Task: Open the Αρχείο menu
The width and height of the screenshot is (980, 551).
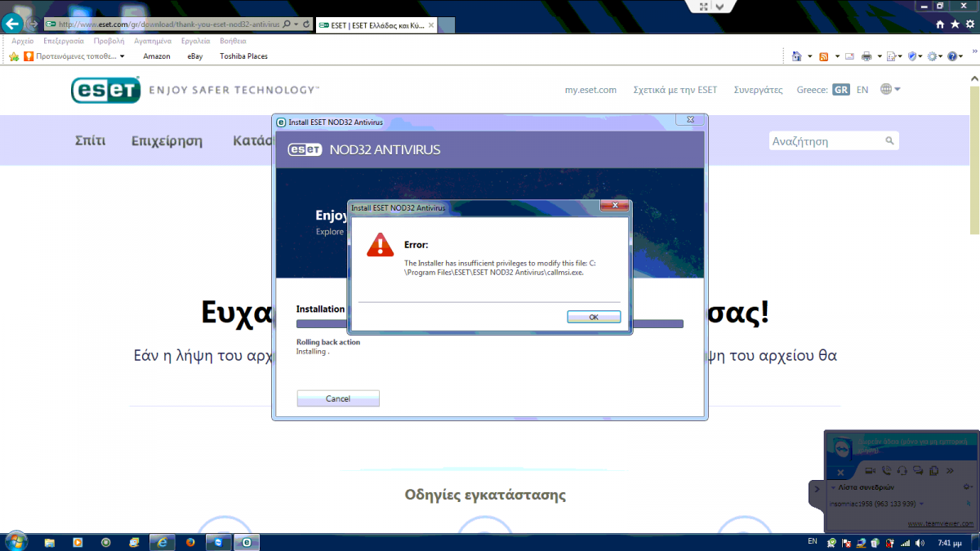Action: pyautogui.click(x=23, y=41)
